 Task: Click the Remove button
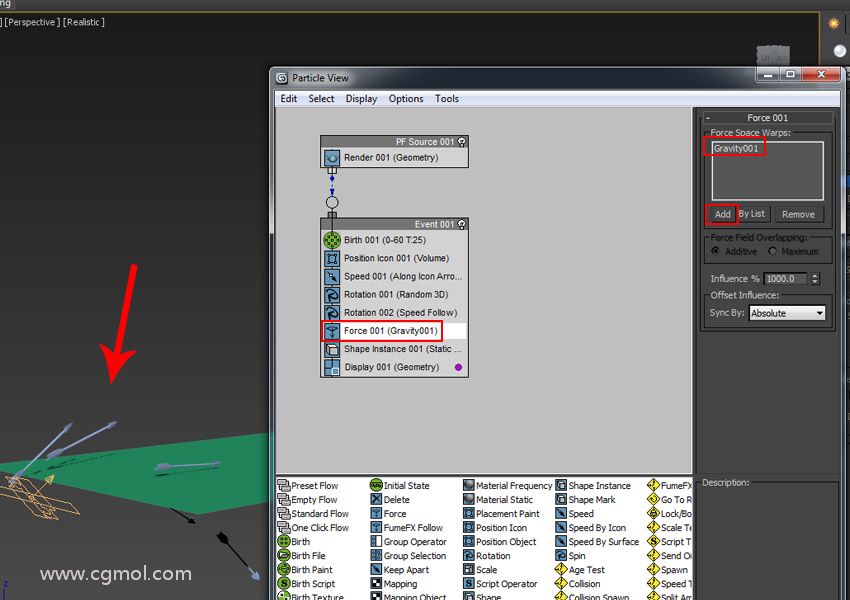click(x=798, y=215)
